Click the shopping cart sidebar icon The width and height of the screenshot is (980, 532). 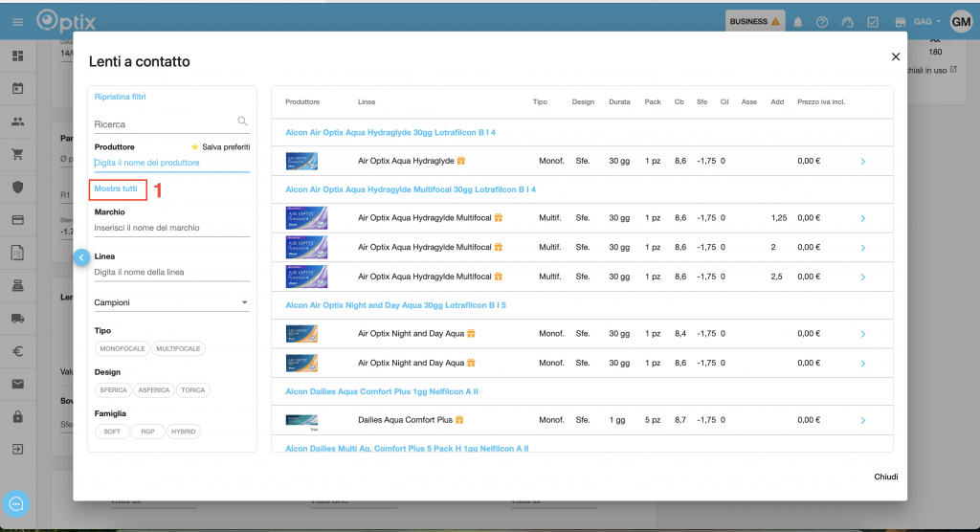point(17,154)
